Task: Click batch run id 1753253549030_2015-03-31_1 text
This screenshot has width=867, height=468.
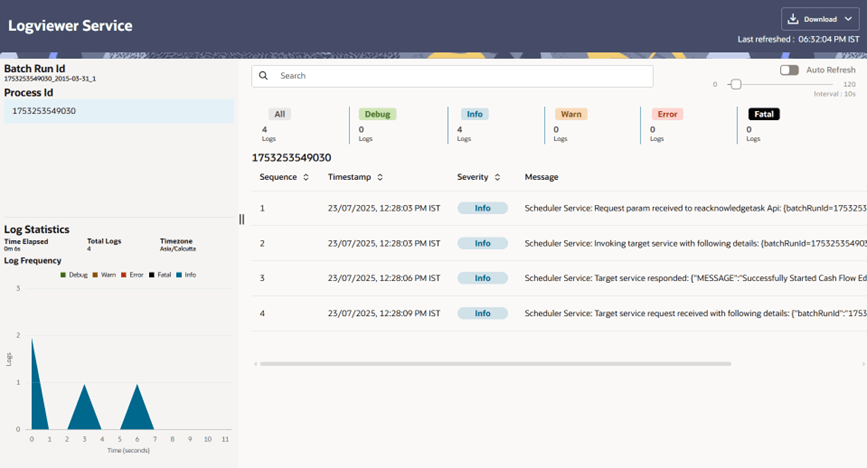Action: 50,79
